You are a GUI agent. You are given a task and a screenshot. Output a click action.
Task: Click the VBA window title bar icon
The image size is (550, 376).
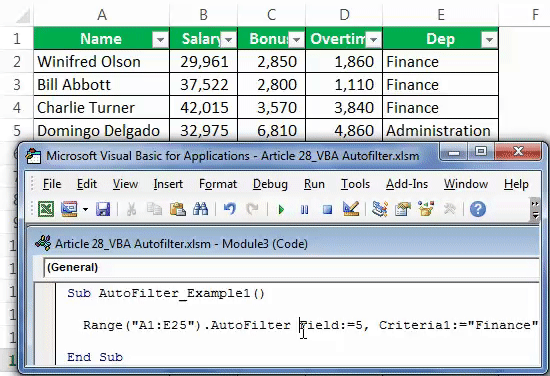coord(34,156)
